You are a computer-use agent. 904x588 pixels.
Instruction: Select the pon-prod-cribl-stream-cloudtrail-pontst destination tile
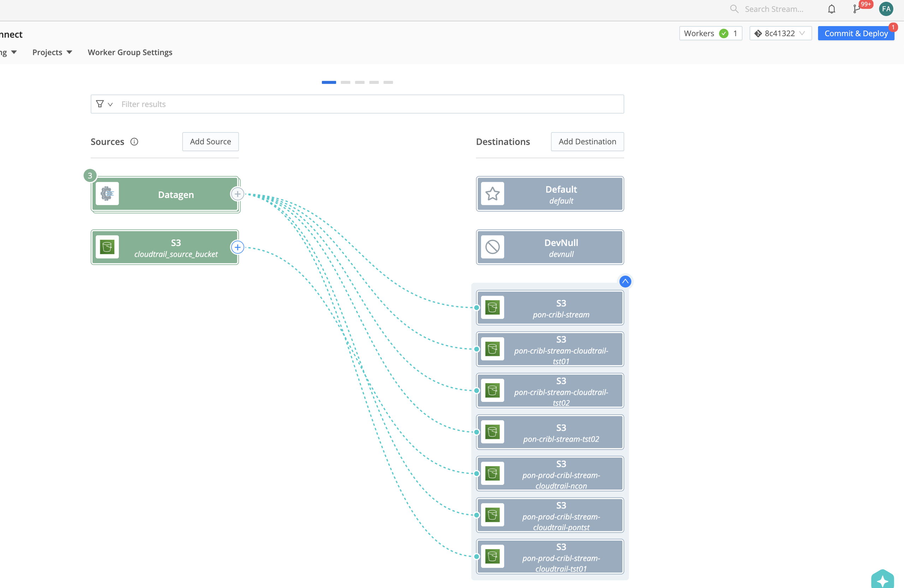click(550, 515)
